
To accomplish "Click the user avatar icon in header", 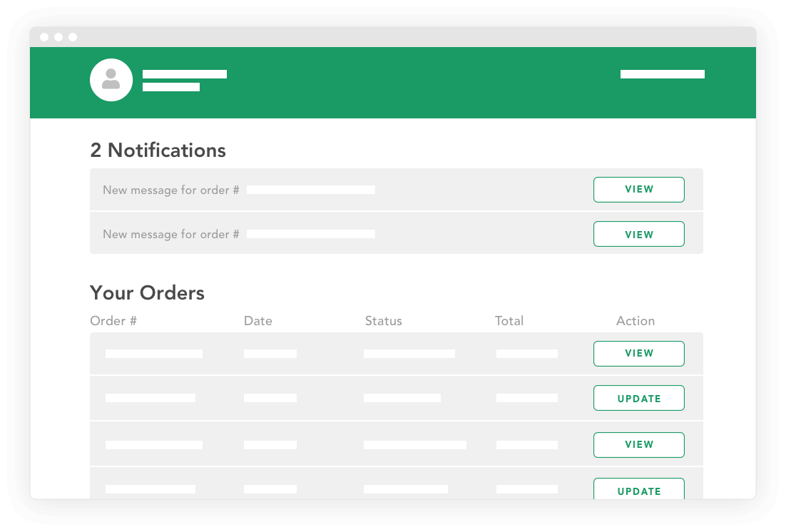I will click(x=111, y=80).
